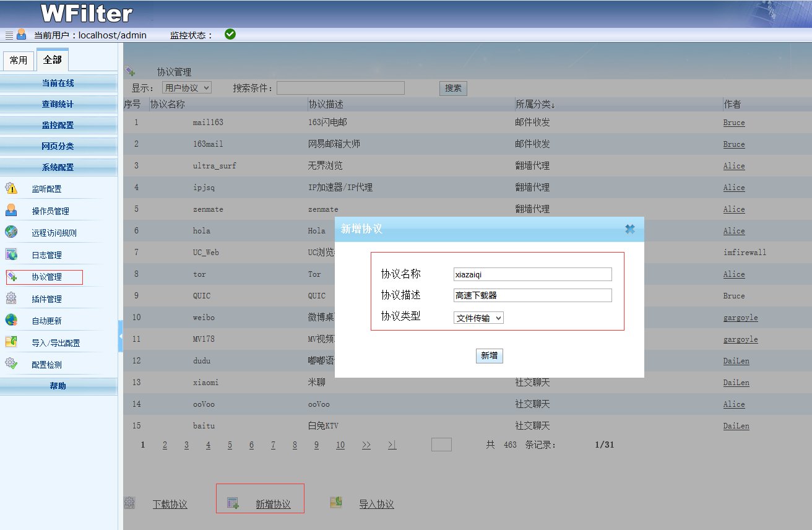Click the 导入/导出配置 icon
This screenshot has width=812, height=530.
[x=11, y=342]
